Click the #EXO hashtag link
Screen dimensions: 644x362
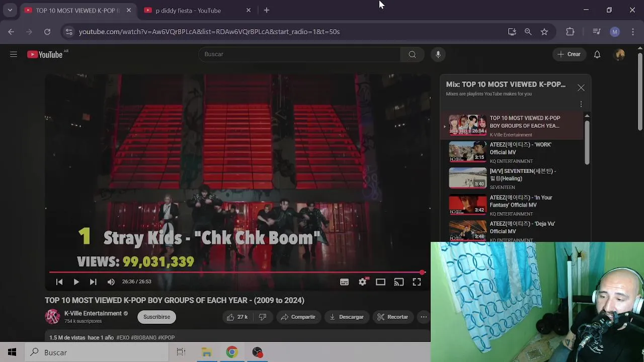coord(122,338)
